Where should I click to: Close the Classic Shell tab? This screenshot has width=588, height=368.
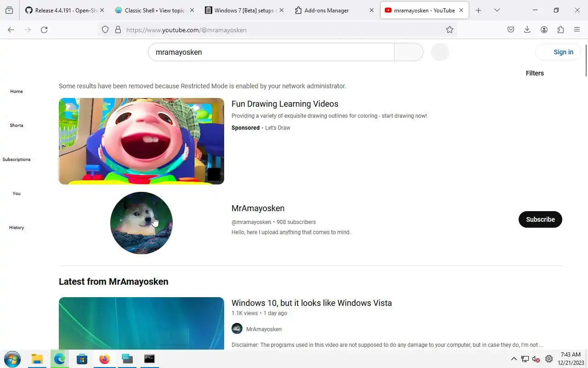pyautogui.click(x=192, y=10)
